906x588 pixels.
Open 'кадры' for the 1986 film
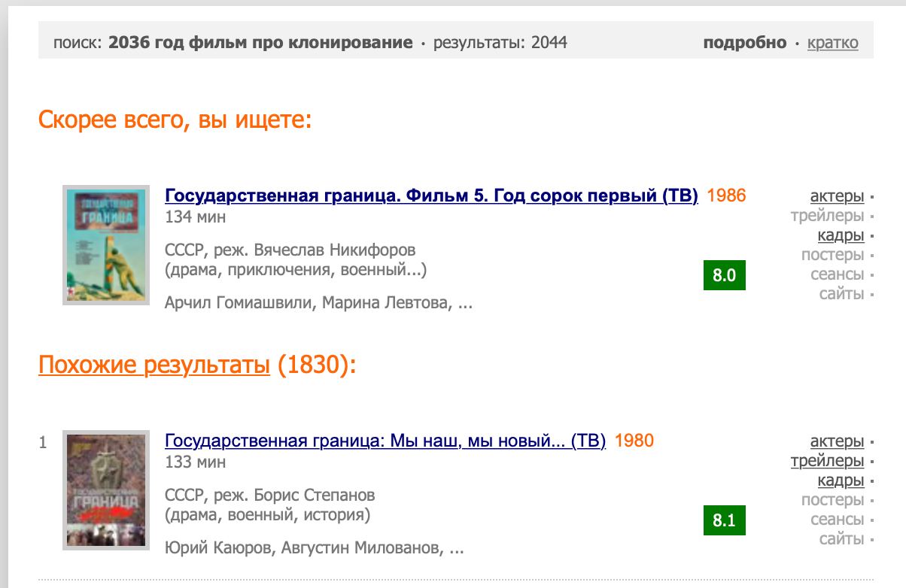pos(841,236)
